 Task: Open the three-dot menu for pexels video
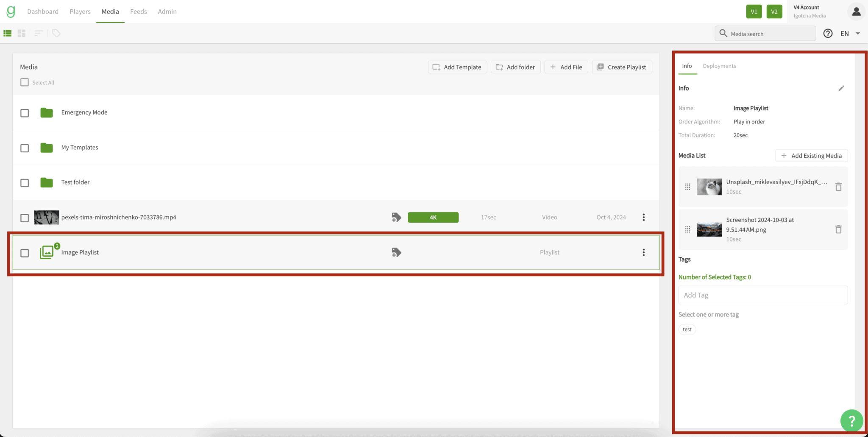[643, 217]
